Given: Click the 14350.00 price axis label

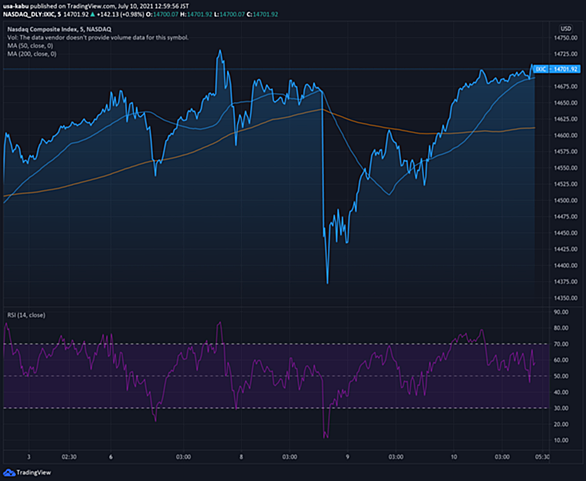Looking at the screenshot, I should pos(565,298).
